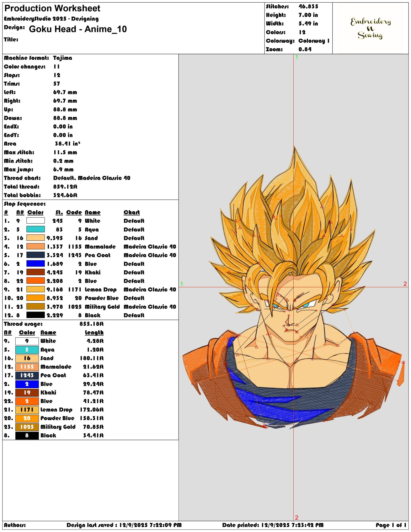Viewport: 411px width, 532px height.
Task: Click the 1025 Military Gold swatch in Thread usage
Action: tap(27, 427)
